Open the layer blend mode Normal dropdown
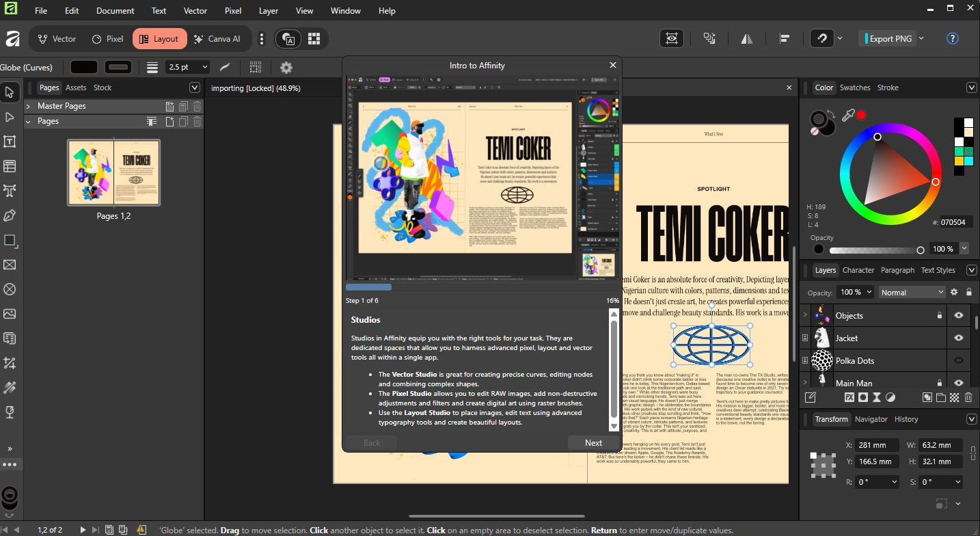The image size is (980, 536). pos(912,292)
